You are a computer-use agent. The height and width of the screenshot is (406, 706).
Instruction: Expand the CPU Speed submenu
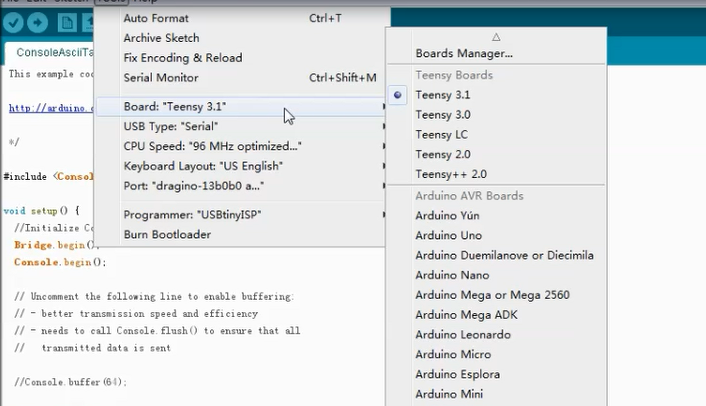tap(241, 146)
